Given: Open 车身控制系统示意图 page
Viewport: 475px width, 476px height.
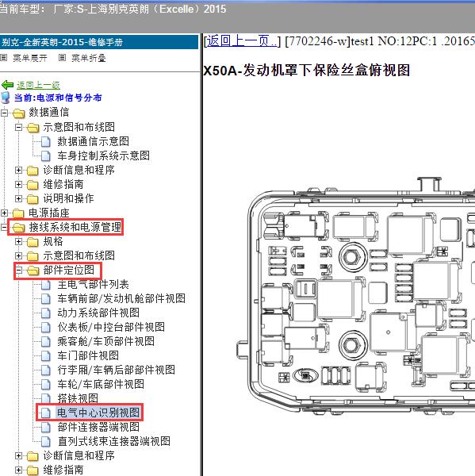Looking at the screenshot, I should tap(104, 155).
